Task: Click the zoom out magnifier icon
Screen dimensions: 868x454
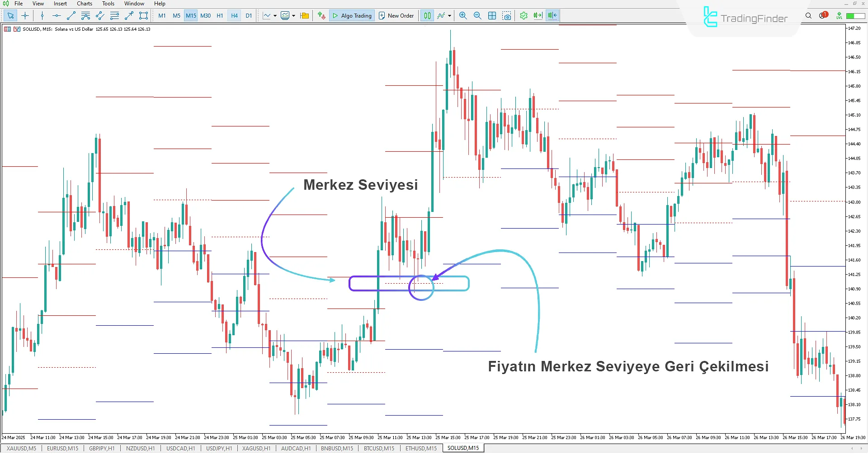Action: 477,16
